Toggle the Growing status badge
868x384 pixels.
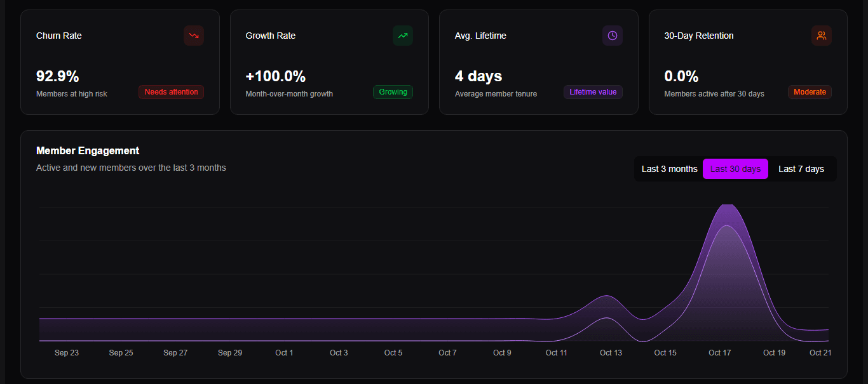point(393,91)
